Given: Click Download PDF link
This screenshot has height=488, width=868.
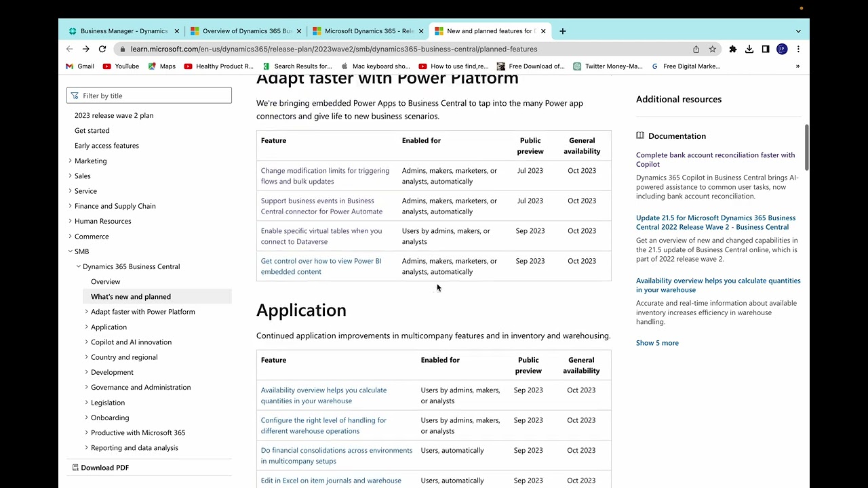Looking at the screenshot, I should click(100, 468).
